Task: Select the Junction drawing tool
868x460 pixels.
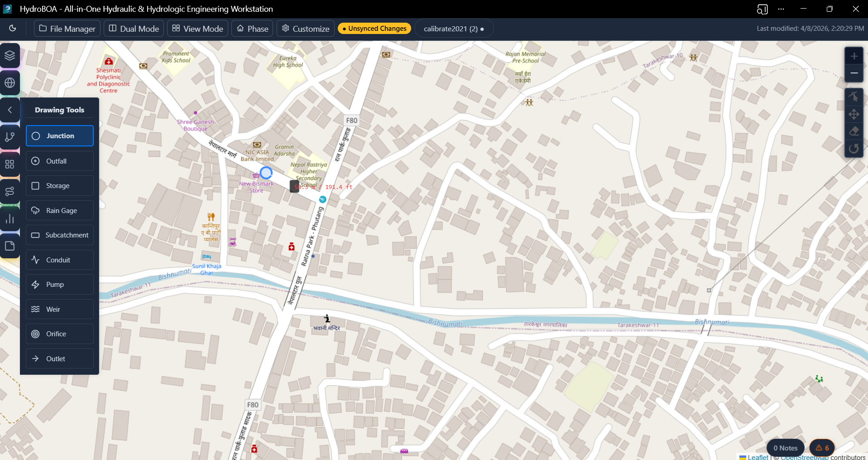Action: pyautogui.click(x=60, y=136)
